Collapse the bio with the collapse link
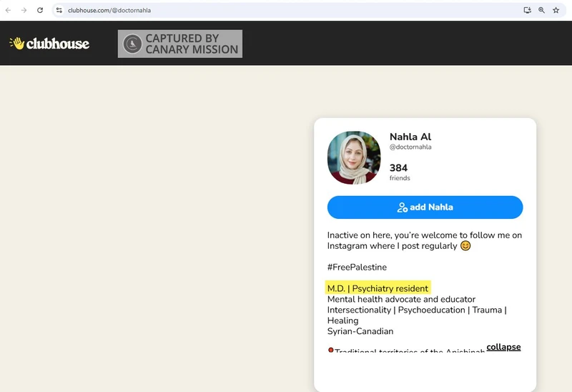 503,347
